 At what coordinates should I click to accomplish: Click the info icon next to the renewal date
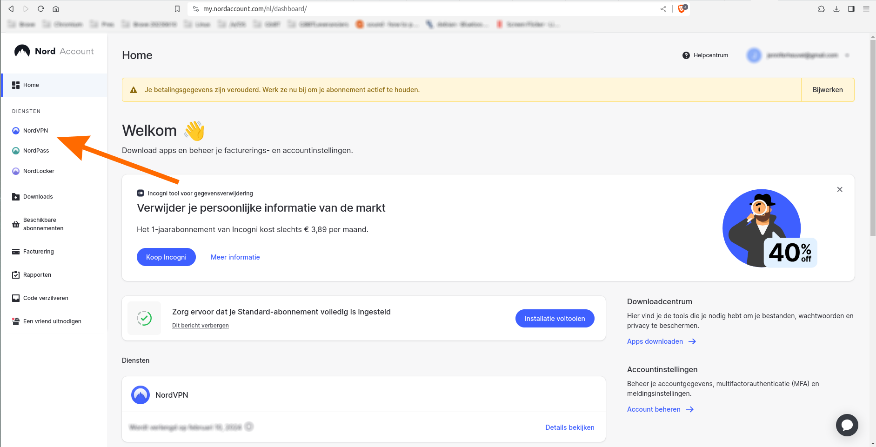[249, 426]
